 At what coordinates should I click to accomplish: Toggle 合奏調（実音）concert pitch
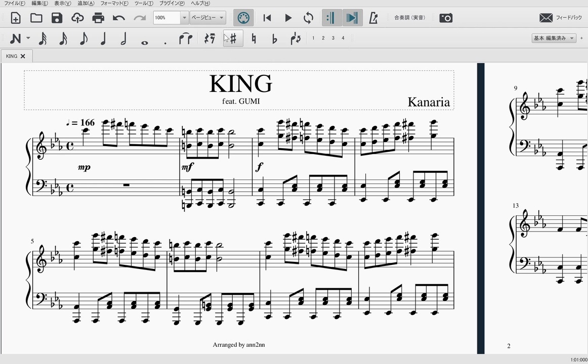tap(409, 18)
